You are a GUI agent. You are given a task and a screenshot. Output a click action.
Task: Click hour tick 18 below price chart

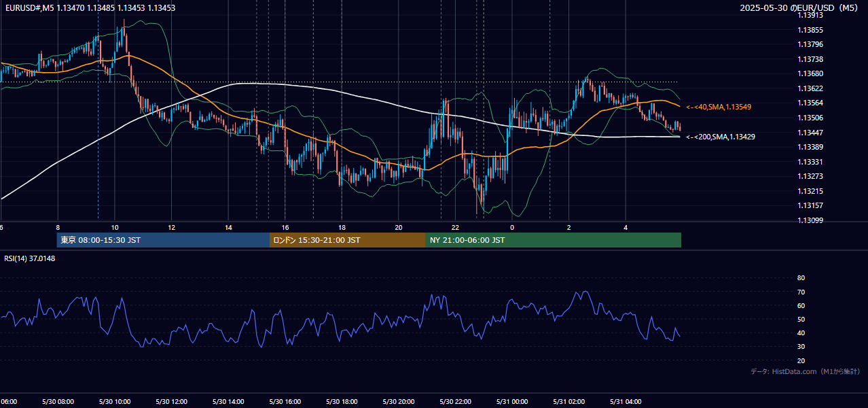342,227
